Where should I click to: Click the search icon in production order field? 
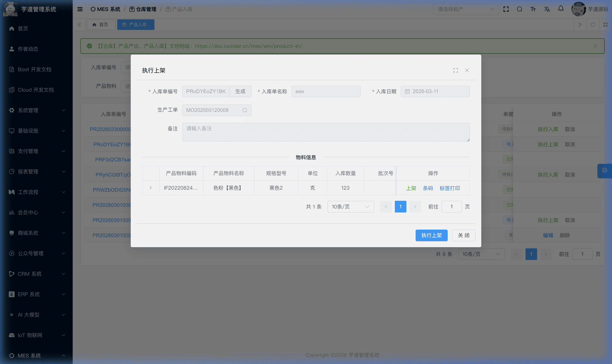click(245, 110)
